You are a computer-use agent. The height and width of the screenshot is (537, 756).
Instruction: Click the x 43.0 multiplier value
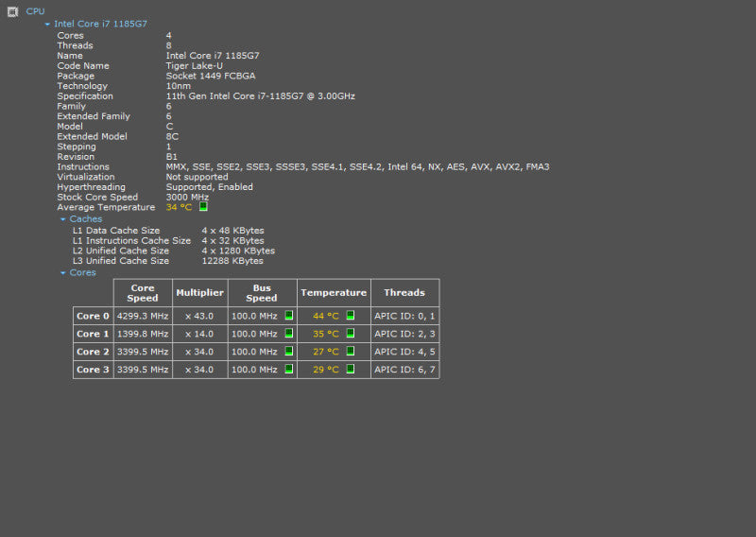click(x=199, y=316)
